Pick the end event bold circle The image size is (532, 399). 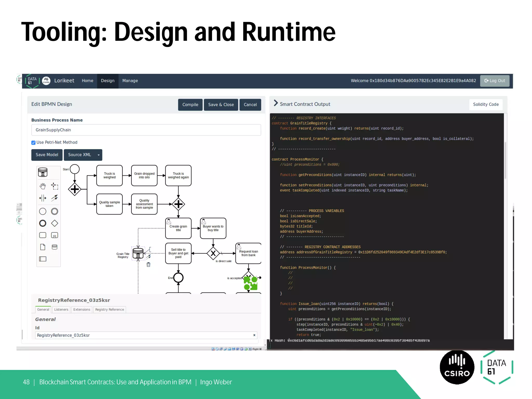43,223
